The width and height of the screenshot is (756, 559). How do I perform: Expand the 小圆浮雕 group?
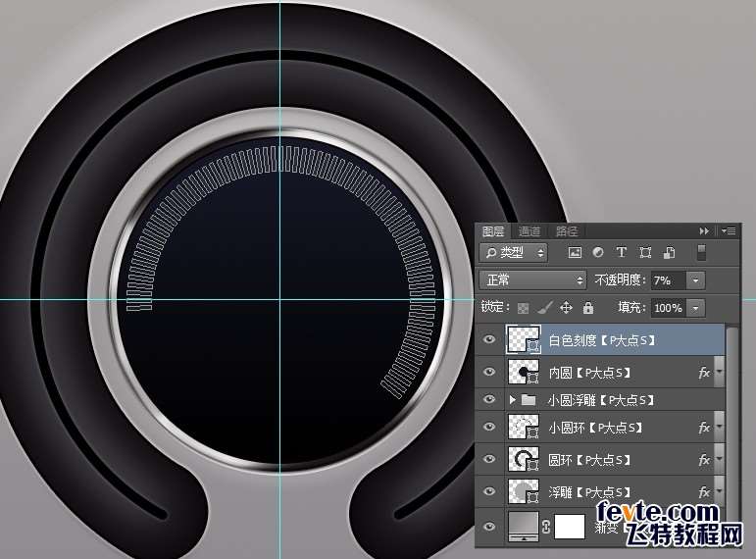pyautogui.click(x=512, y=400)
